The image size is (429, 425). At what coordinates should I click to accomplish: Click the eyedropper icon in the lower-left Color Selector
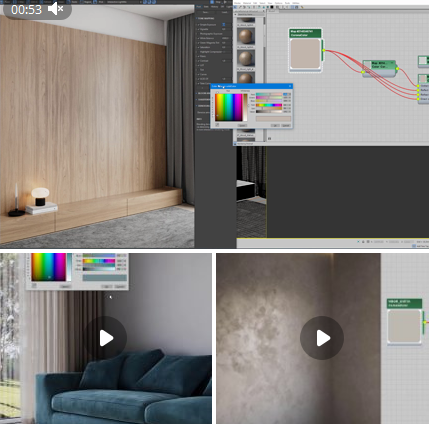click(34, 286)
